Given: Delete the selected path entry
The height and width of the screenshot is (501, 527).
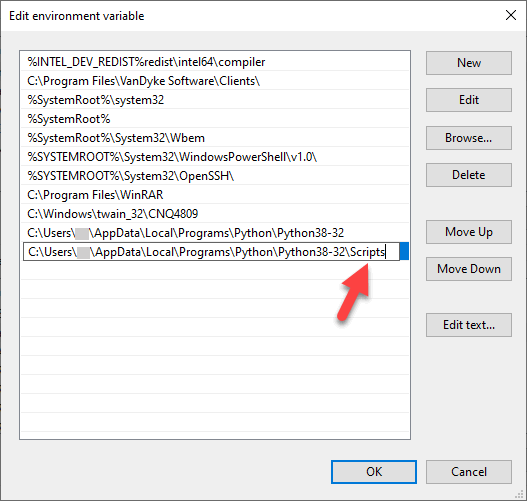Looking at the screenshot, I should pos(469,175).
